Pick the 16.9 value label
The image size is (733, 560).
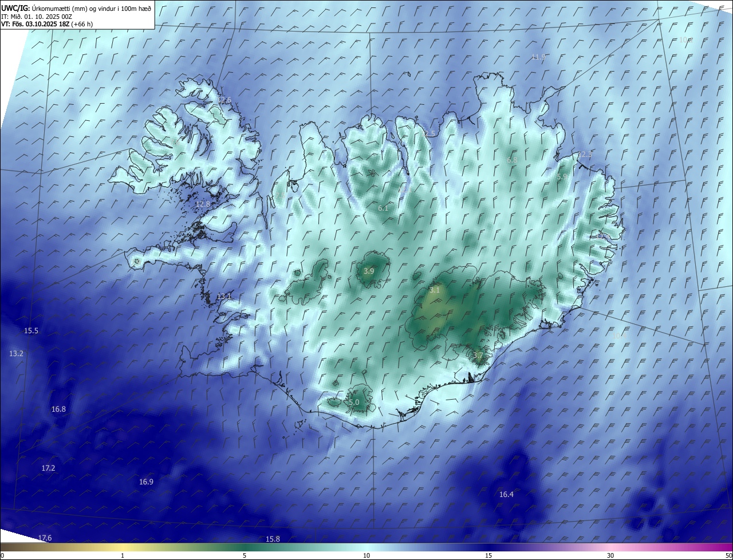(146, 482)
